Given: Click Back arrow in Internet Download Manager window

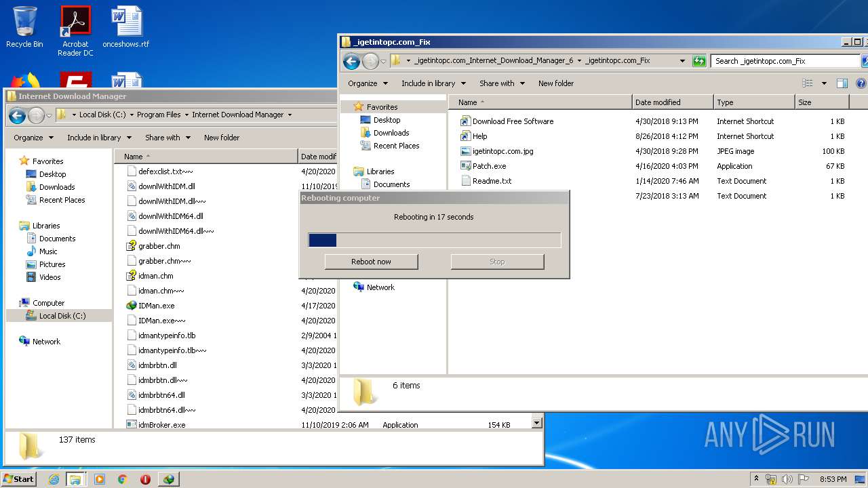Looking at the screenshot, I should pyautogui.click(x=17, y=115).
